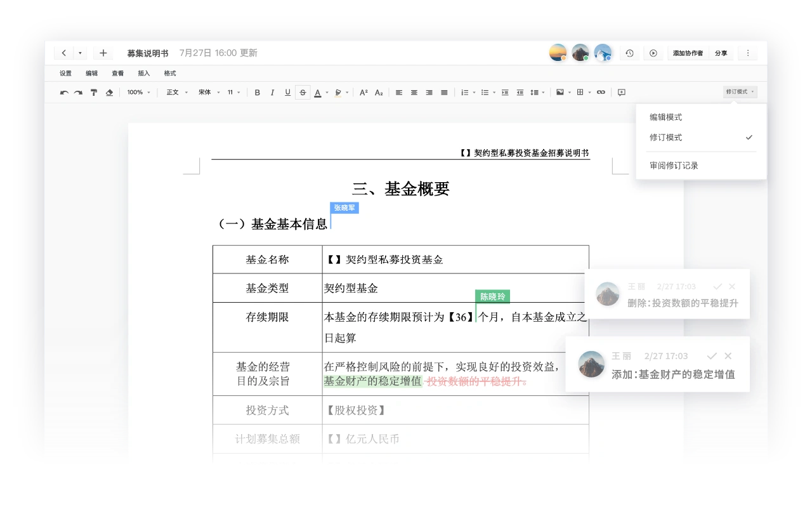The image size is (812, 521).
Task: Open the 100% zoom dropdown
Action: click(x=138, y=93)
